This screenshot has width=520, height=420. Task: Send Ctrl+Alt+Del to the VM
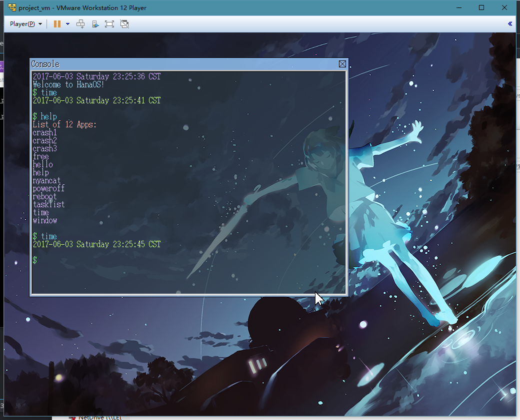pos(80,24)
